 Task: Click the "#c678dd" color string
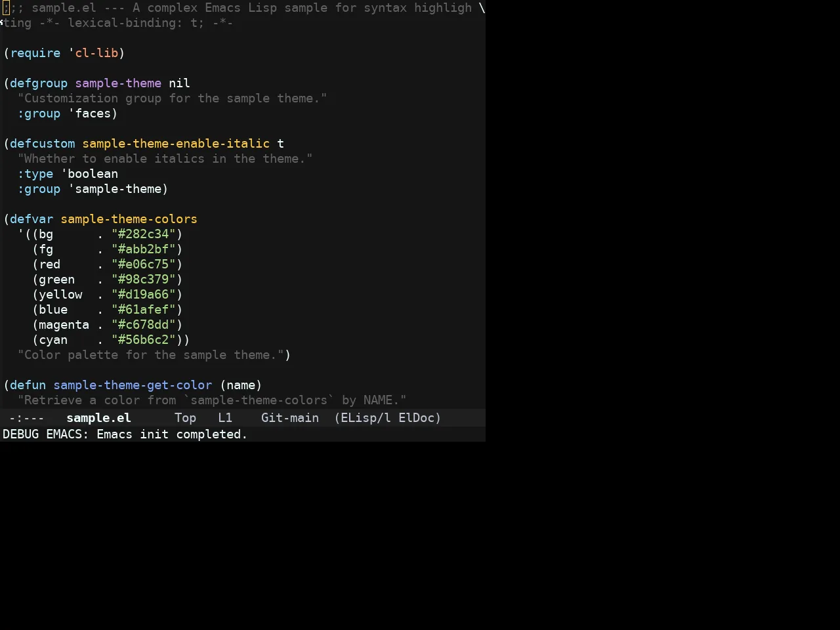[x=144, y=325]
